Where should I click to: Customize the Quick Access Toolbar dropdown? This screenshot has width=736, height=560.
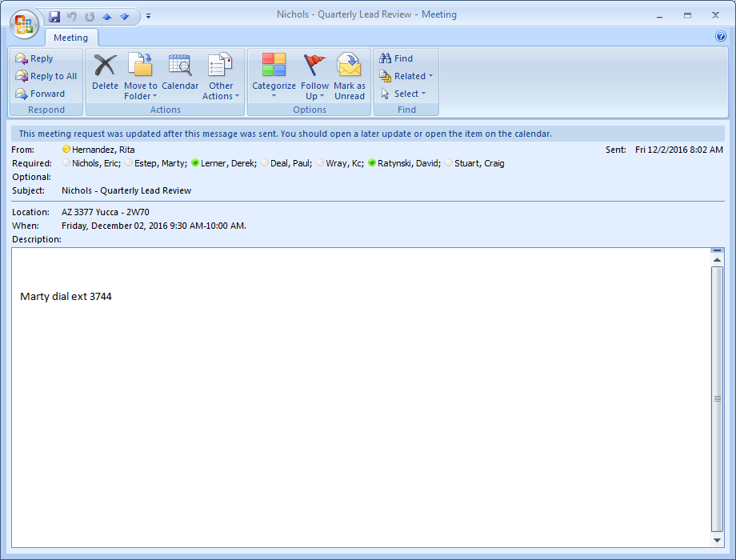148,16
